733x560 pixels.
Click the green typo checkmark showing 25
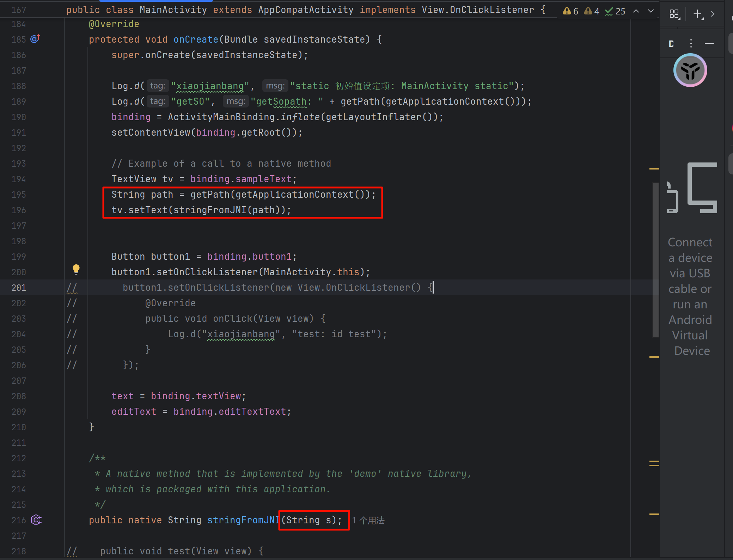coord(615,11)
